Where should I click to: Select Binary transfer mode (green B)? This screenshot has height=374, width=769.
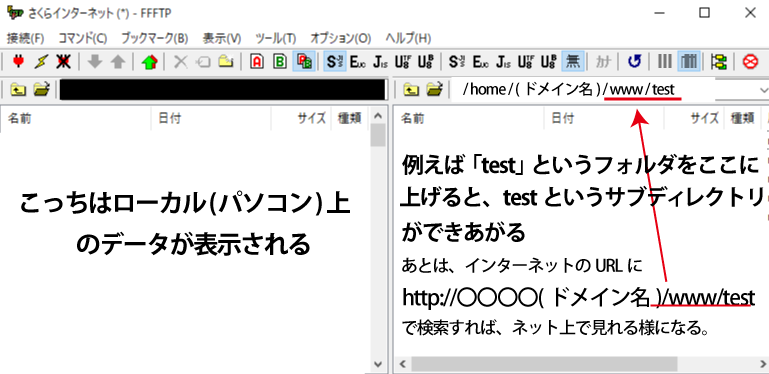(x=280, y=62)
